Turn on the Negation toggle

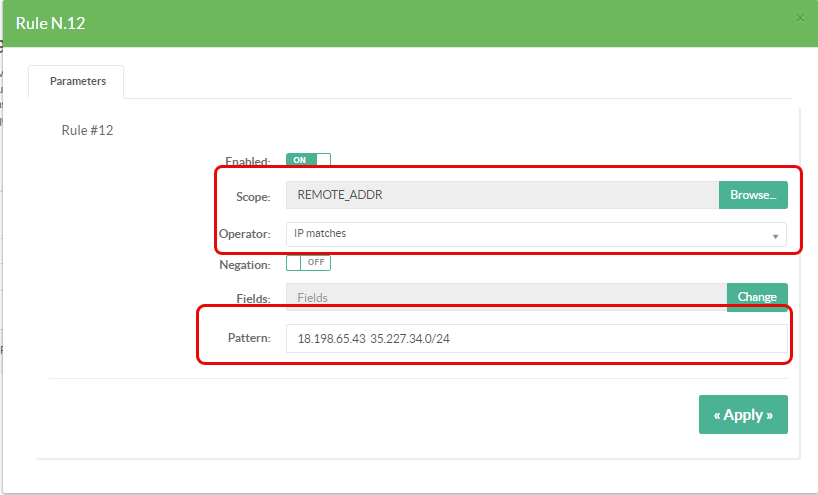308,263
